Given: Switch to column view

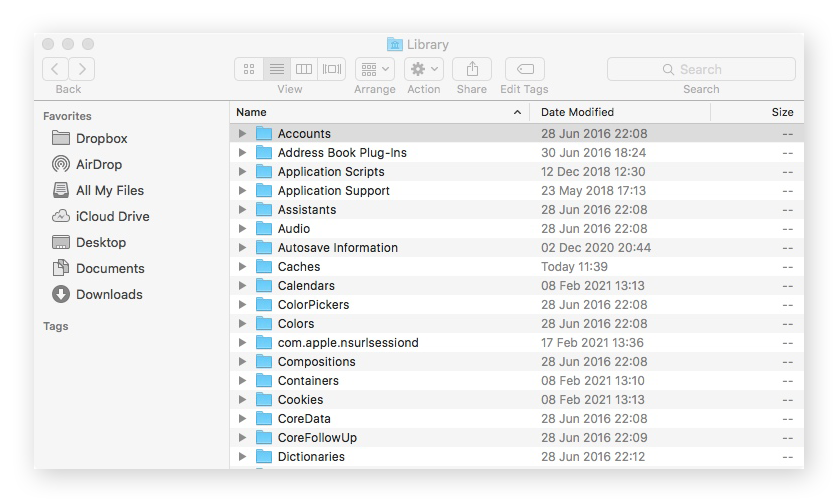Looking at the screenshot, I should [304, 69].
